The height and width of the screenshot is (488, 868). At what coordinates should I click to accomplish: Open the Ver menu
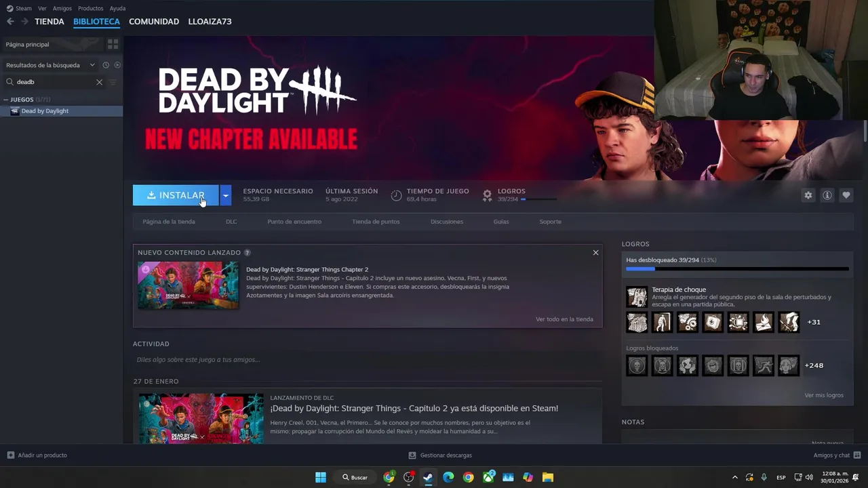42,8
